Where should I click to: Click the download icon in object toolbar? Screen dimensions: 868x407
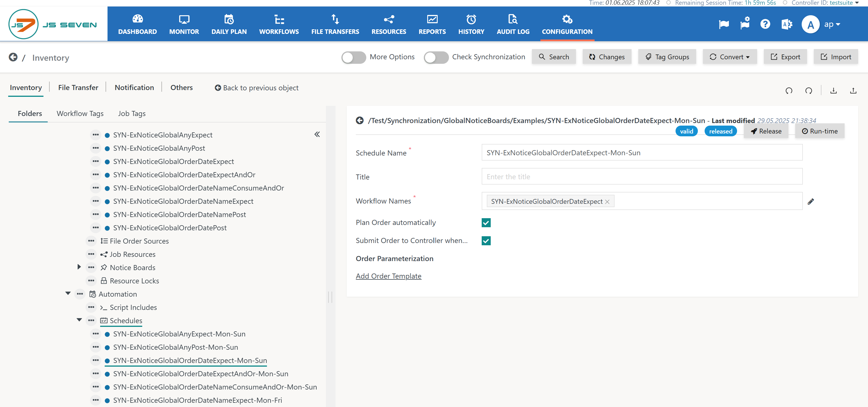coord(833,91)
